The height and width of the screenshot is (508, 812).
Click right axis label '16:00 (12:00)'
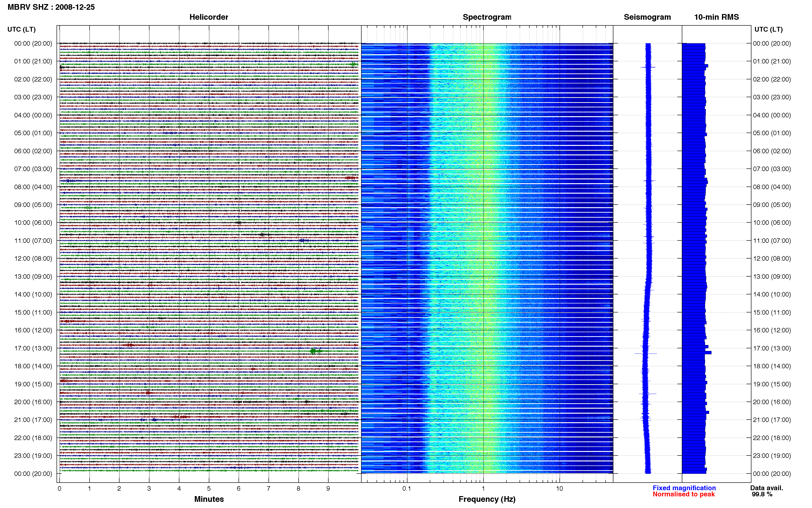pyautogui.click(x=772, y=330)
